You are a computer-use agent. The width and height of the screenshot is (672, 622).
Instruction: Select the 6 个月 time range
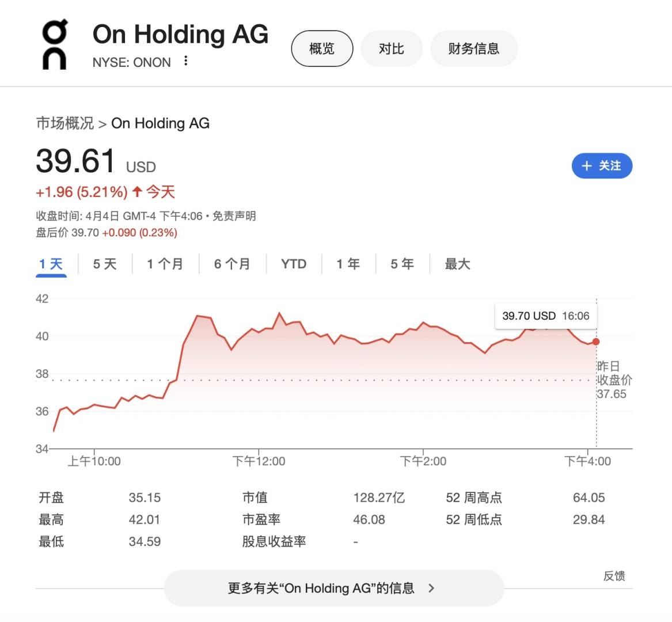[x=232, y=264]
